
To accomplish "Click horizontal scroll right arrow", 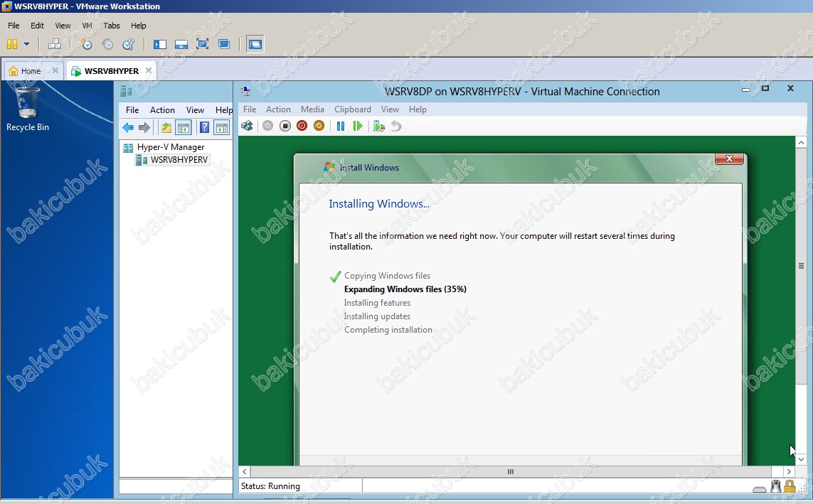I will point(789,471).
